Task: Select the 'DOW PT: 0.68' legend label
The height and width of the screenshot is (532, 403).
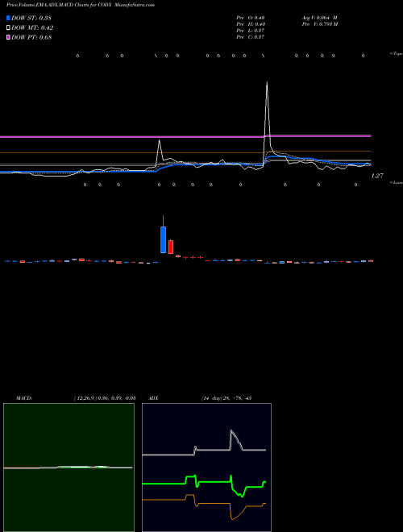Action: coord(31,37)
